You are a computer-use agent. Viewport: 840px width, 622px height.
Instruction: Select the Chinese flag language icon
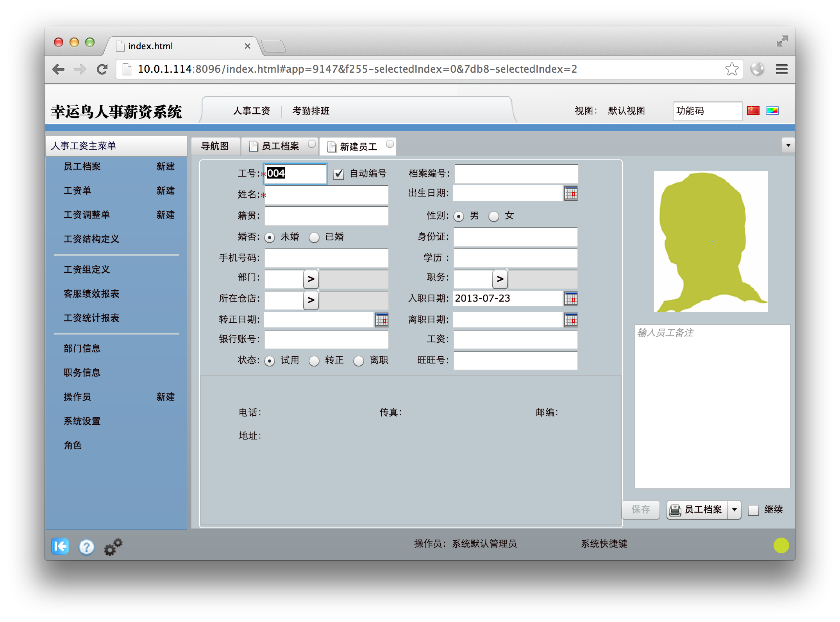[x=753, y=111]
